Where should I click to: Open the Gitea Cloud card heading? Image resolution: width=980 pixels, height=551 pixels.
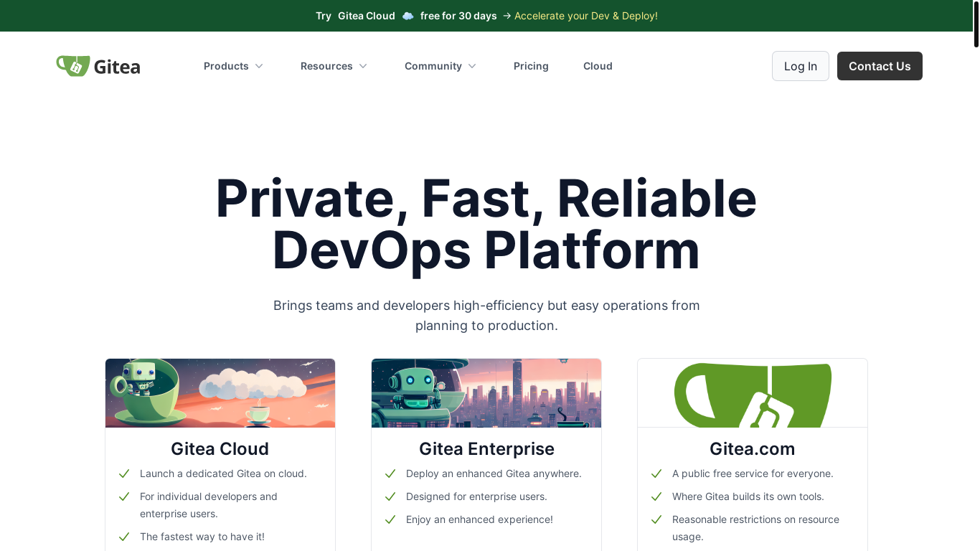[x=220, y=449]
